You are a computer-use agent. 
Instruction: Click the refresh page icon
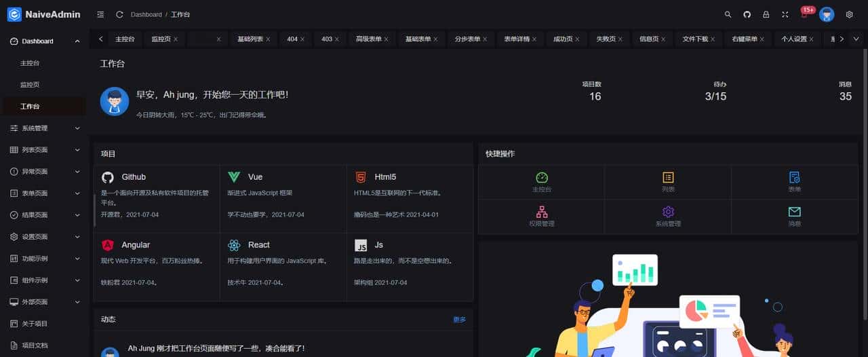pyautogui.click(x=119, y=14)
